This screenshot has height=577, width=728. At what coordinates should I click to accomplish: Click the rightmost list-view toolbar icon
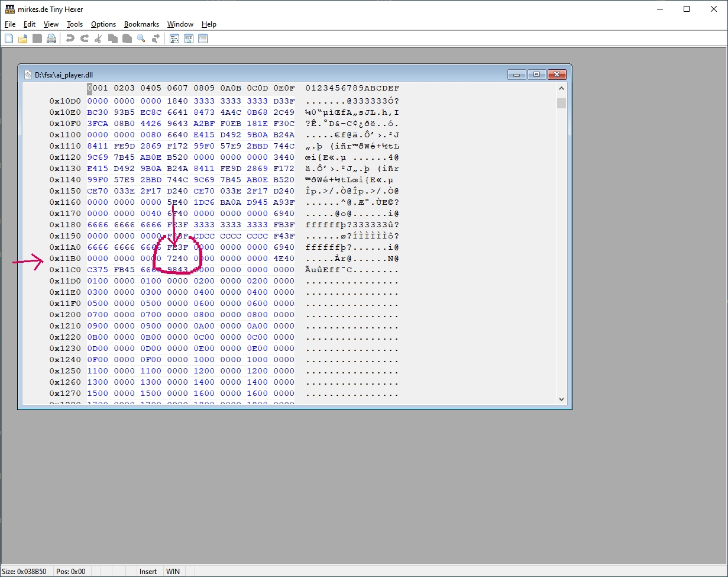[x=203, y=39]
